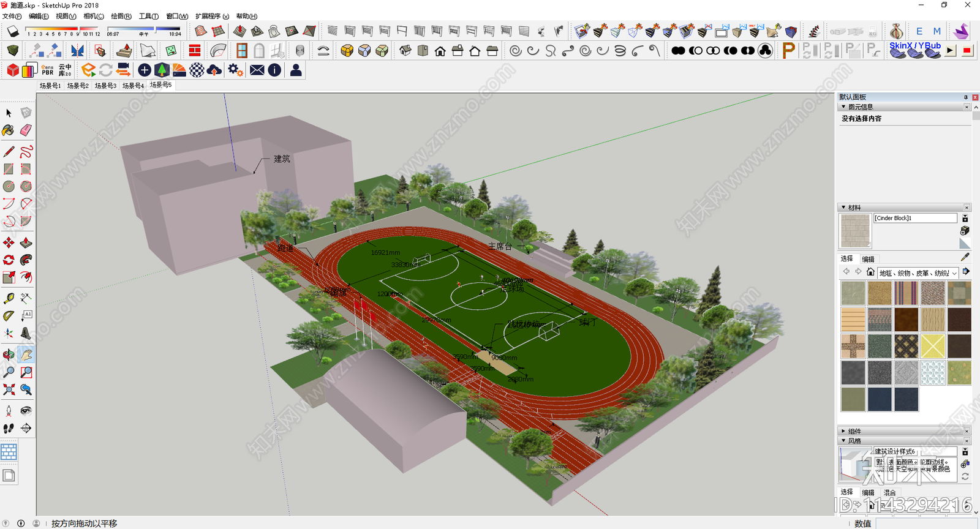
Task: Click play arrow in SkinX toolbar
Action: coord(951,51)
